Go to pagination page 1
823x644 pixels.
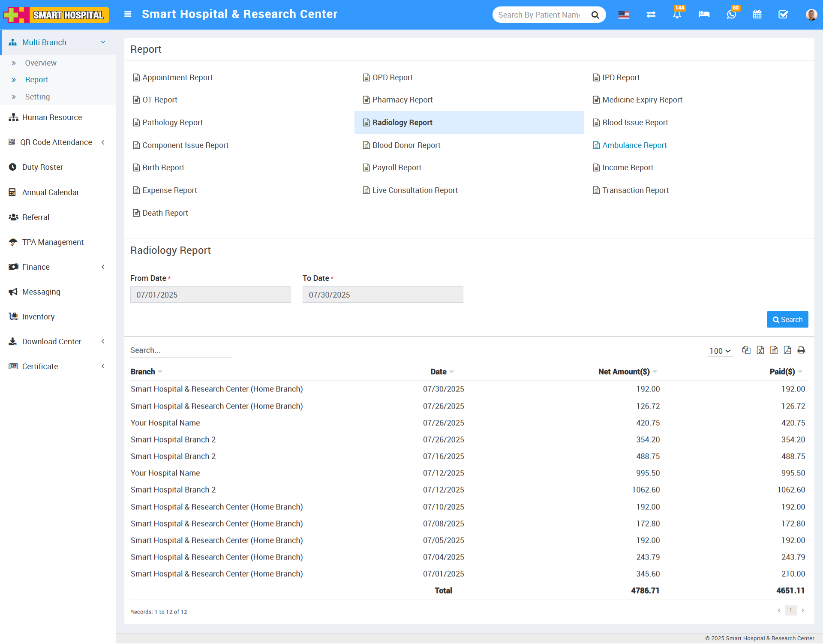(790, 610)
